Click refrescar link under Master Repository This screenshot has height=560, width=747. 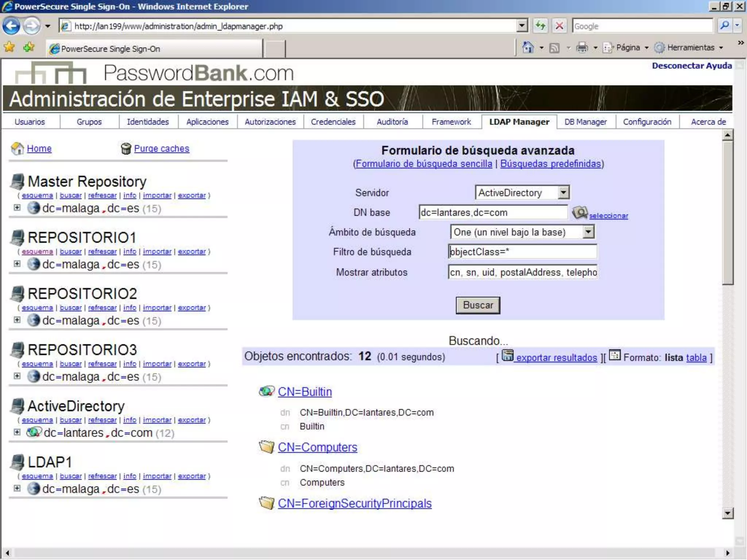(x=102, y=195)
